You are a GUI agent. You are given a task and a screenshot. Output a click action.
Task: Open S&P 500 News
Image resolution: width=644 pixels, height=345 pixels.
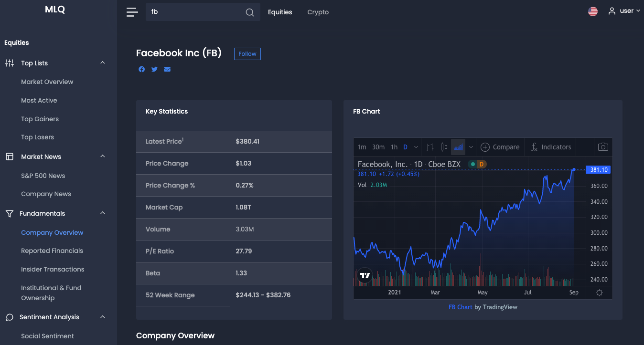point(43,176)
